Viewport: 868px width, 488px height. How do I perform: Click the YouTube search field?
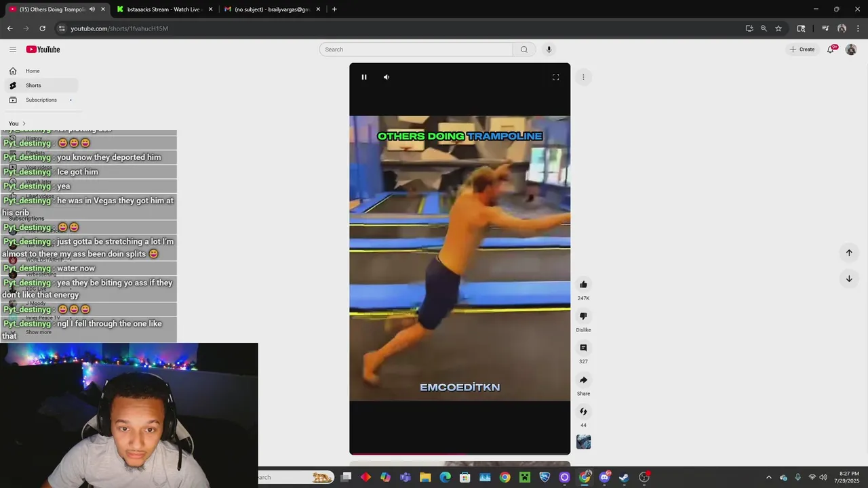(416, 49)
